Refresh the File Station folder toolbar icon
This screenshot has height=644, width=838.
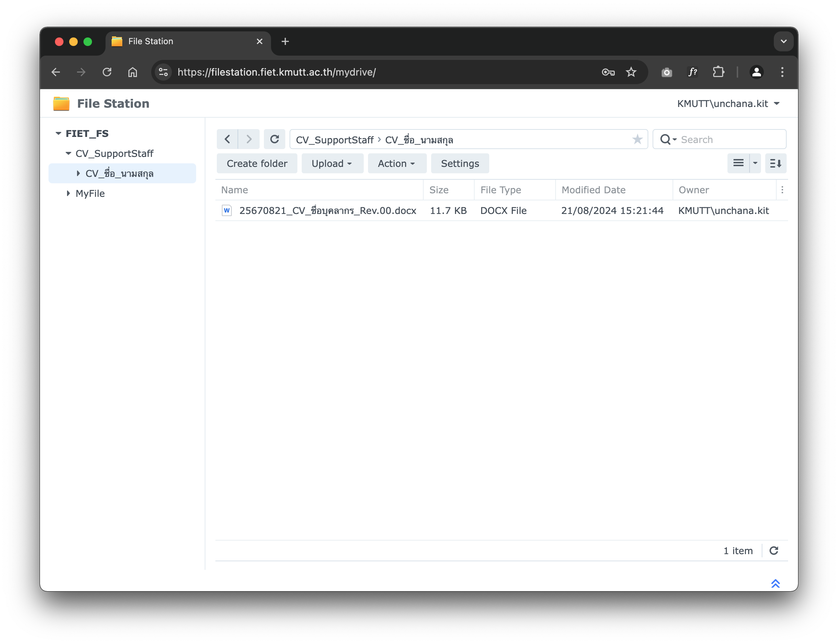[275, 139]
